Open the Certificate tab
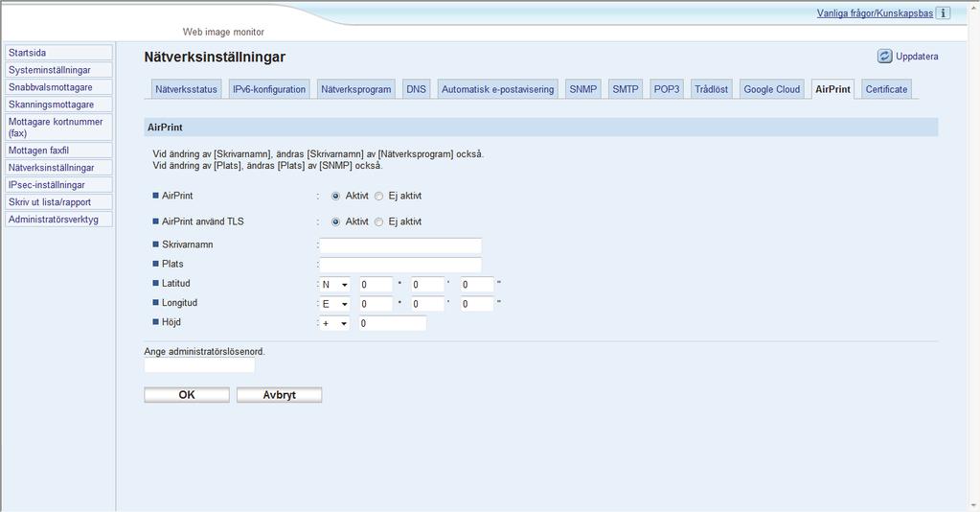Image resolution: width=980 pixels, height=512 pixels. pos(886,89)
